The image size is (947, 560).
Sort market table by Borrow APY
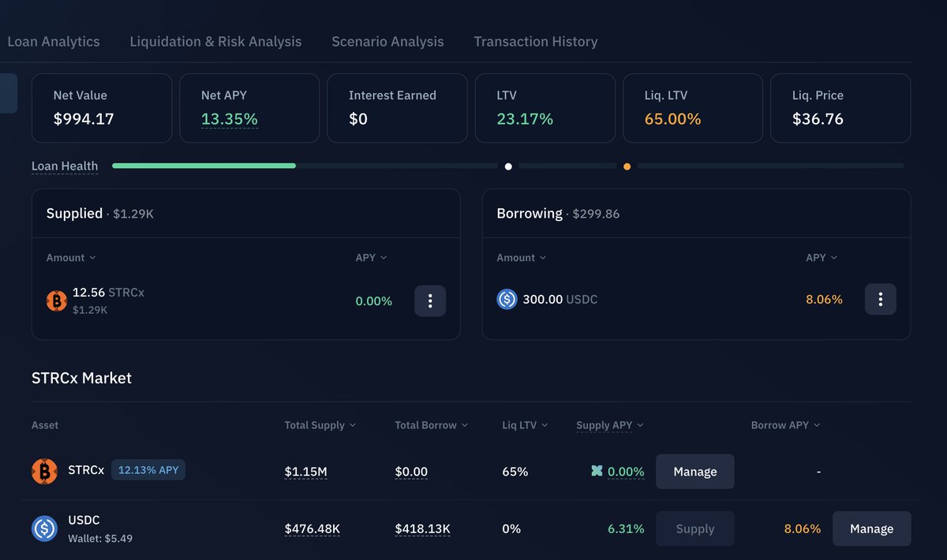pyautogui.click(x=786, y=425)
